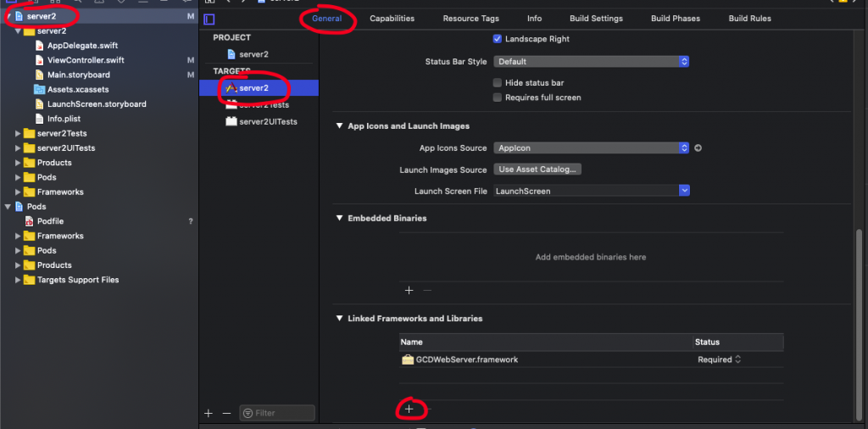Switch to the General tab
This screenshot has height=429, width=868.
(x=326, y=19)
